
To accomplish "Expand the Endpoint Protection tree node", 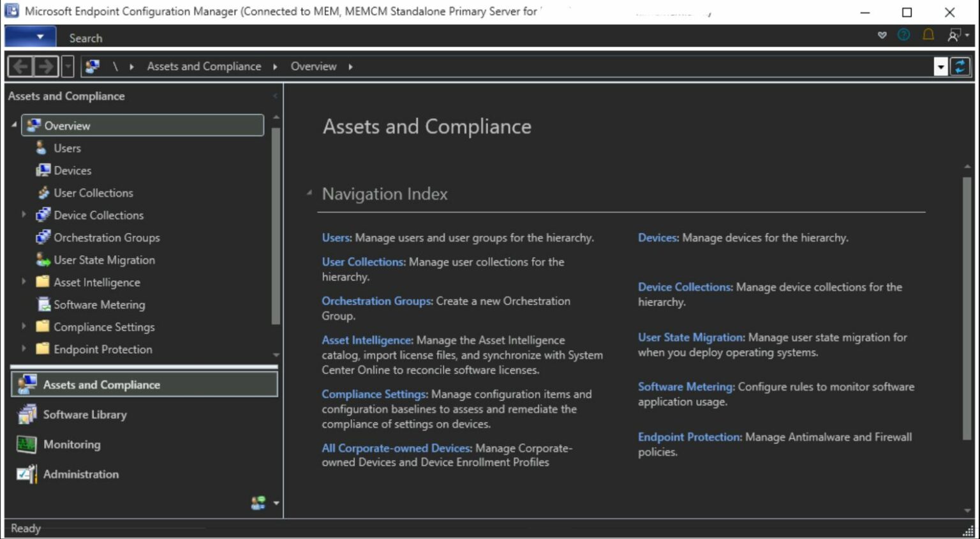I will point(24,348).
